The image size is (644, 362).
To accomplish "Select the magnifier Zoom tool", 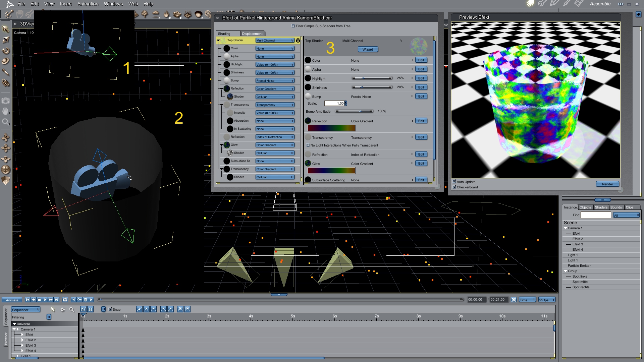I will pos(6,122).
